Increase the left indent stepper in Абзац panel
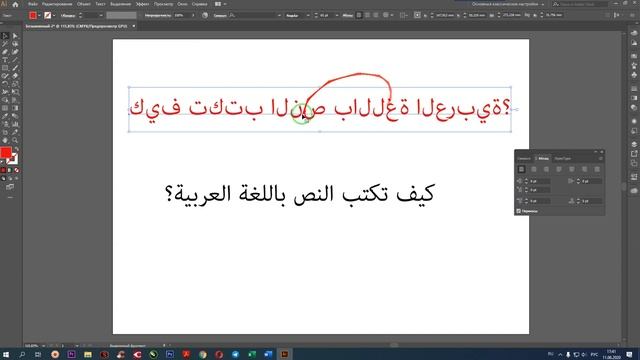 point(526,179)
